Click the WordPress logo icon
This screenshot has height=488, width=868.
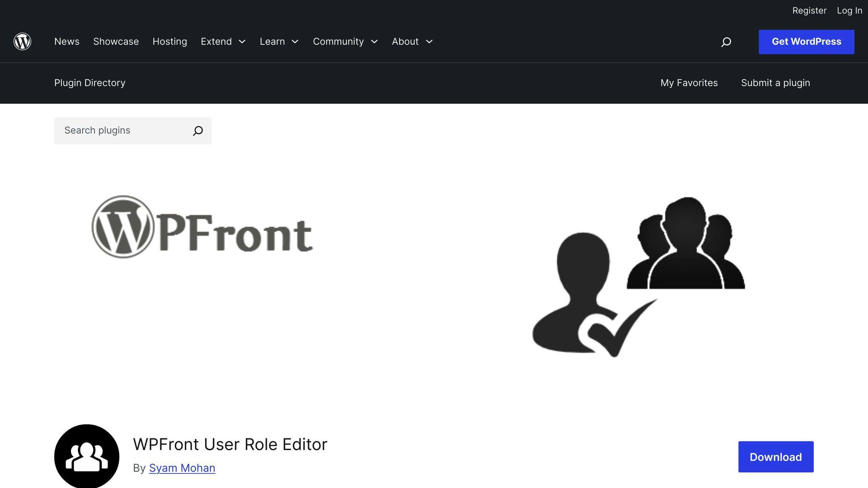coord(22,42)
